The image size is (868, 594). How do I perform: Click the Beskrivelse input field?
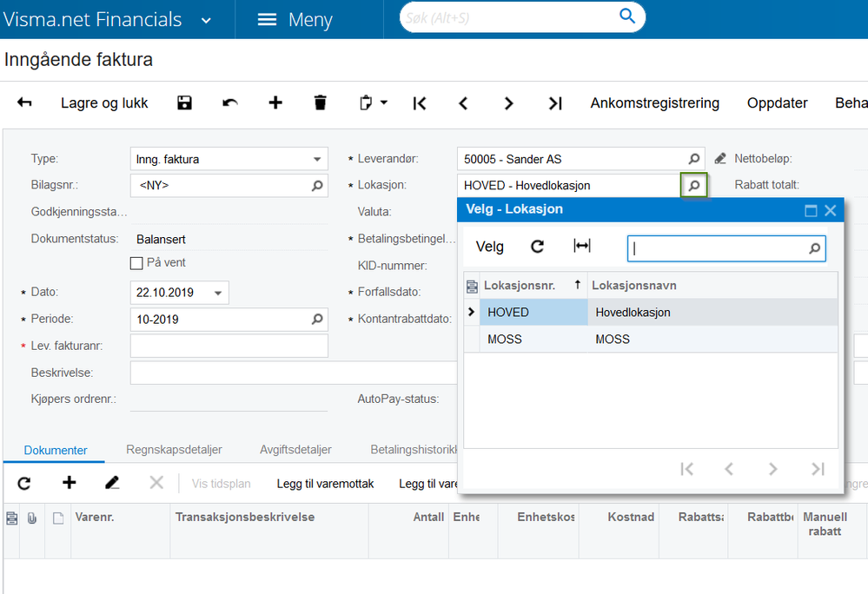point(294,373)
